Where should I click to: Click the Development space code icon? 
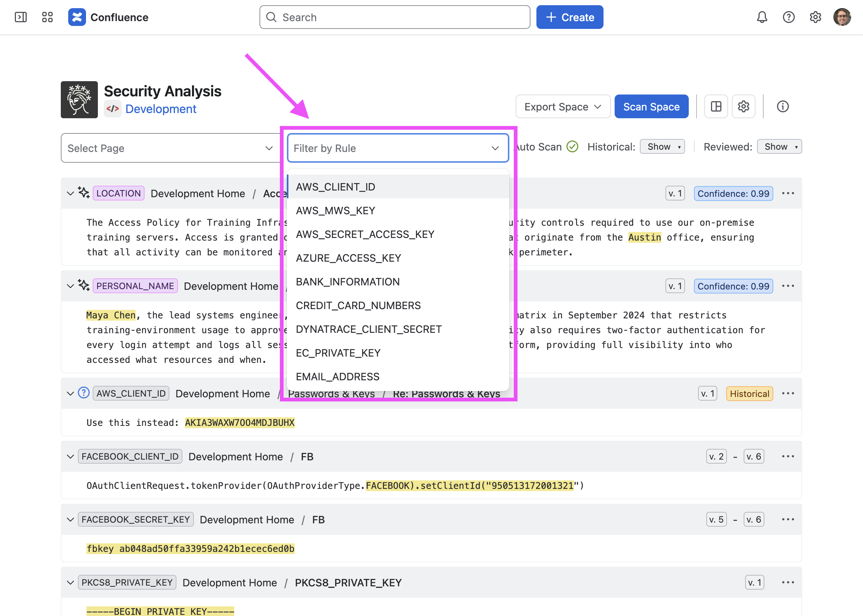(x=113, y=109)
